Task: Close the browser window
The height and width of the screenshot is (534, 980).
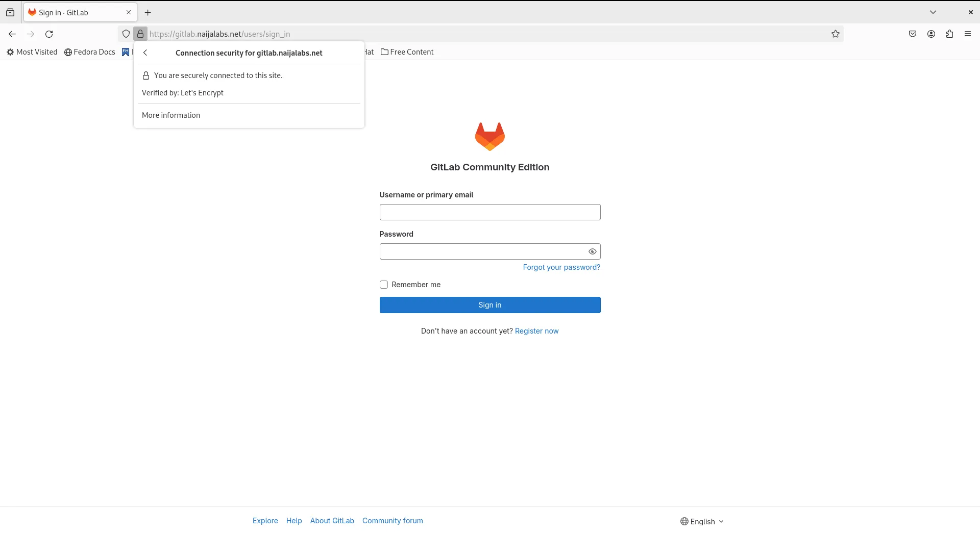Action: click(x=971, y=12)
